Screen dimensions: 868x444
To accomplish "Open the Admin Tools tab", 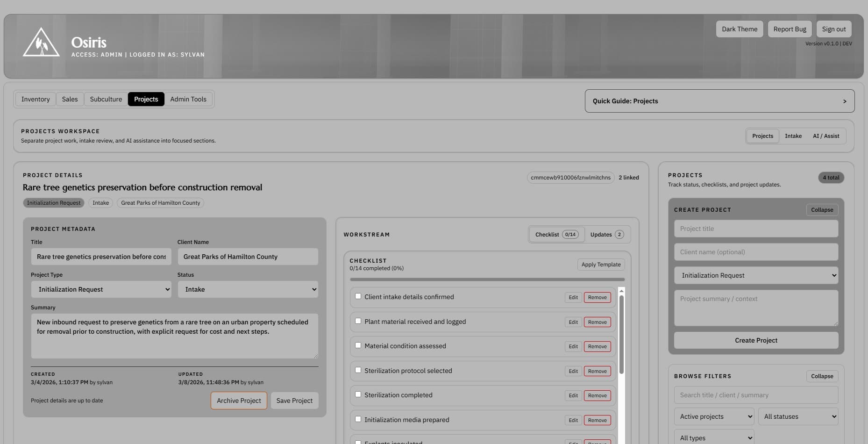I will [188, 99].
